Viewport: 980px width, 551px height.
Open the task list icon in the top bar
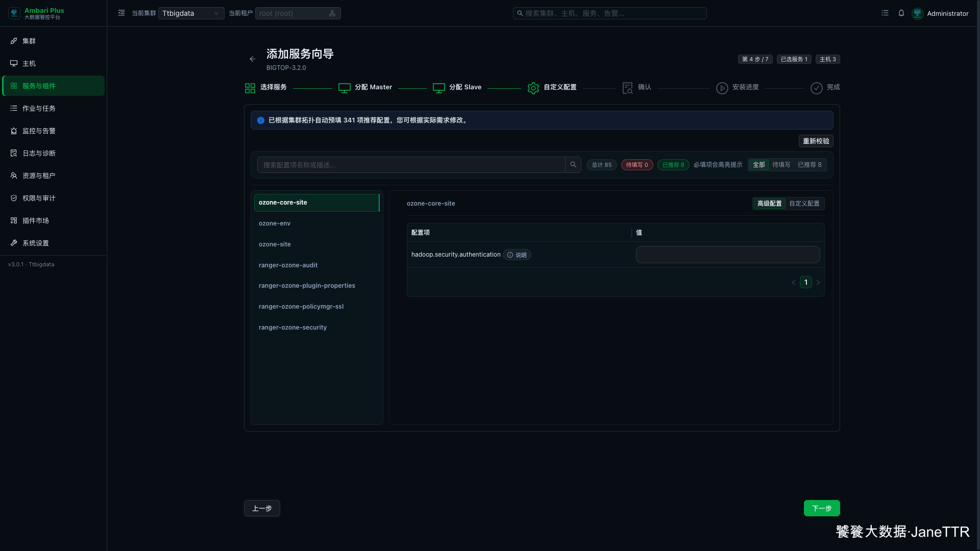(885, 13)
